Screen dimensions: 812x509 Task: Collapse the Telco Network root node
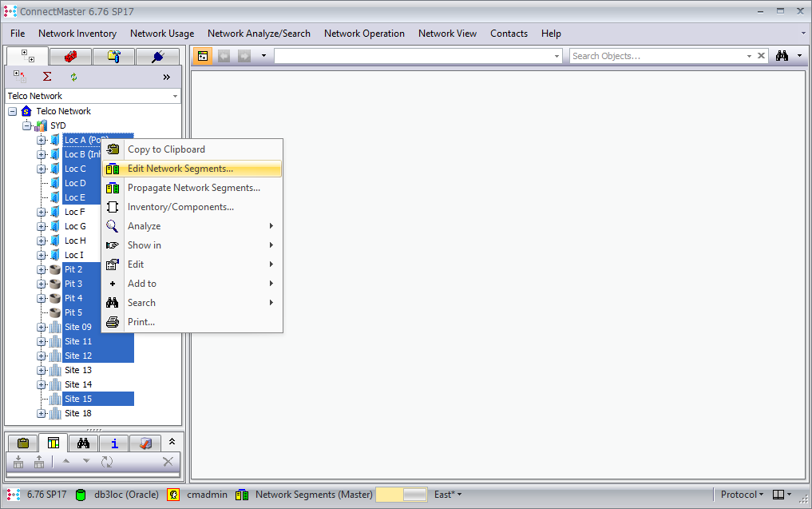(13, 111)
